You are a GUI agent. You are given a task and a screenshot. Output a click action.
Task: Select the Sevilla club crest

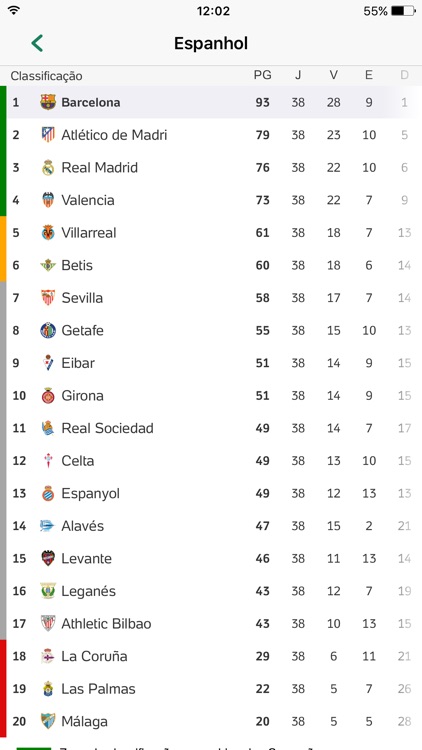(x=48, y=298)
